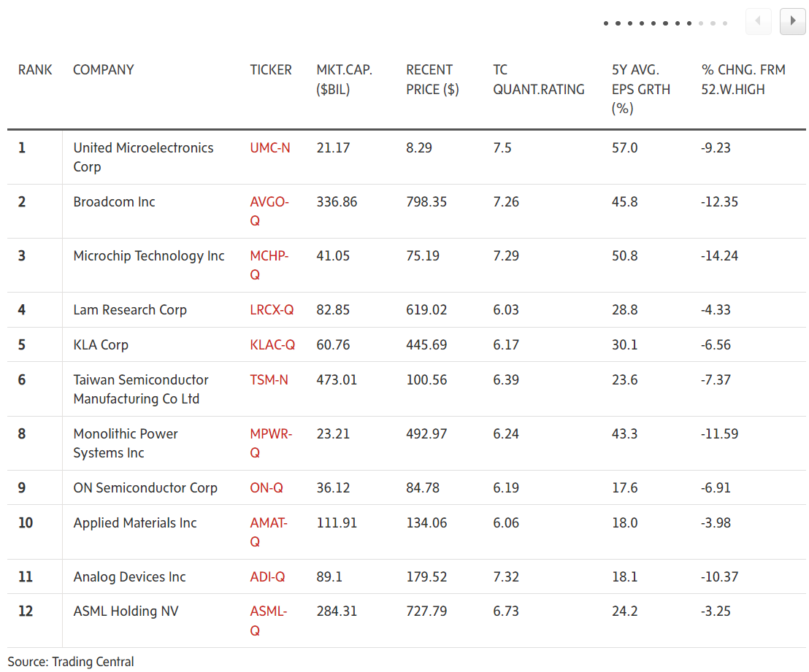Click Taiwan Semiconductor market cap 473.01

click(337, 380)
